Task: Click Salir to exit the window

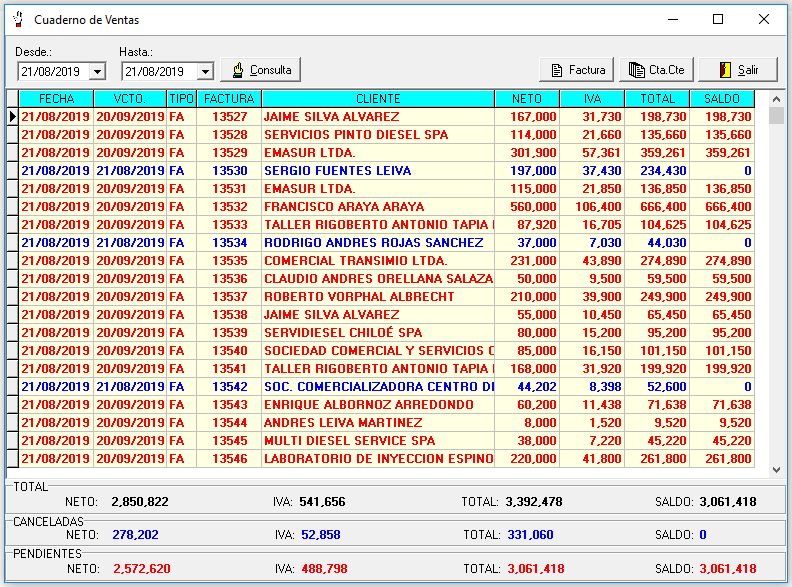Action: pos(737,70)
